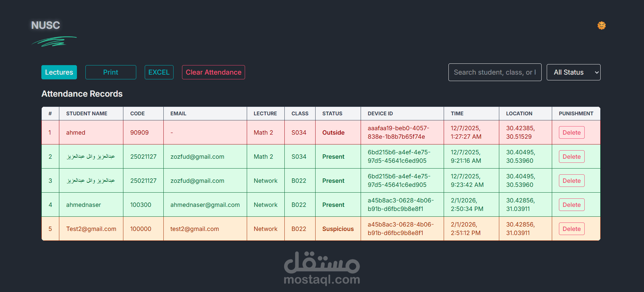
Task: Click code 100300
Action: [x=141, y=205]
